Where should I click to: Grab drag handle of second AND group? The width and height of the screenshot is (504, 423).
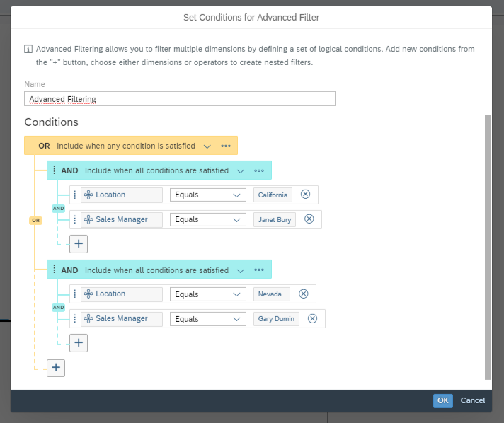[x=54, y=270]
